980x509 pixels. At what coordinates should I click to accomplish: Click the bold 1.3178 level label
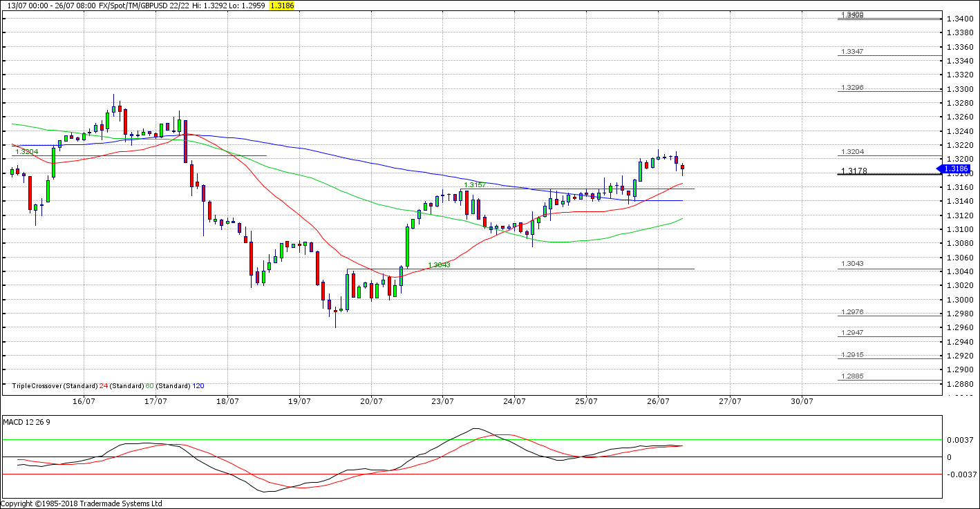(854, 171)
